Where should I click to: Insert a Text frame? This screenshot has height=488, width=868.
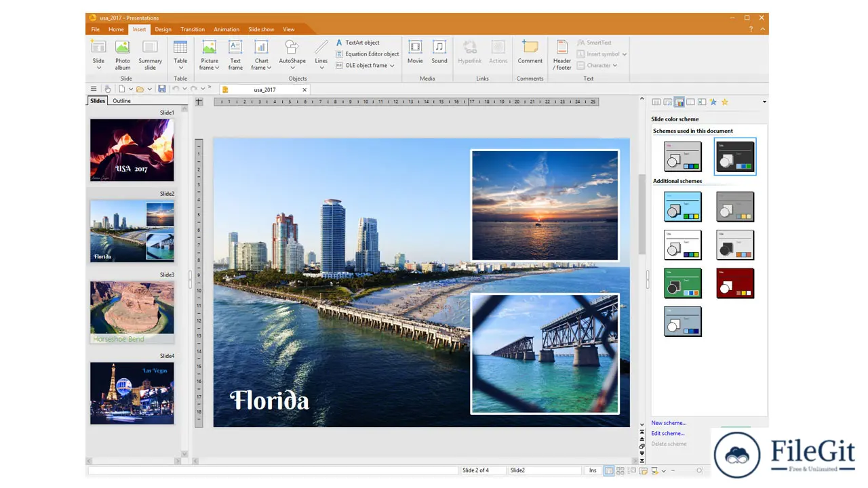coord(235,55)
